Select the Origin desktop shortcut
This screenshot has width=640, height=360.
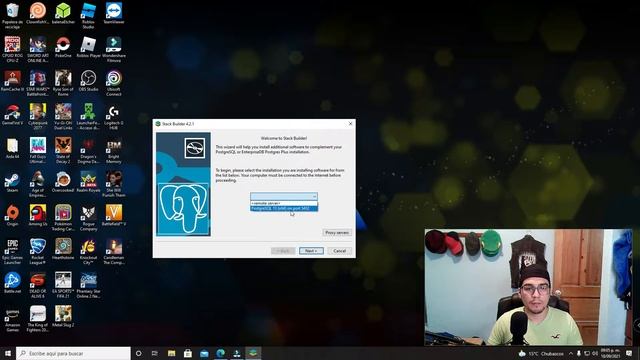(x=12, y=216)
